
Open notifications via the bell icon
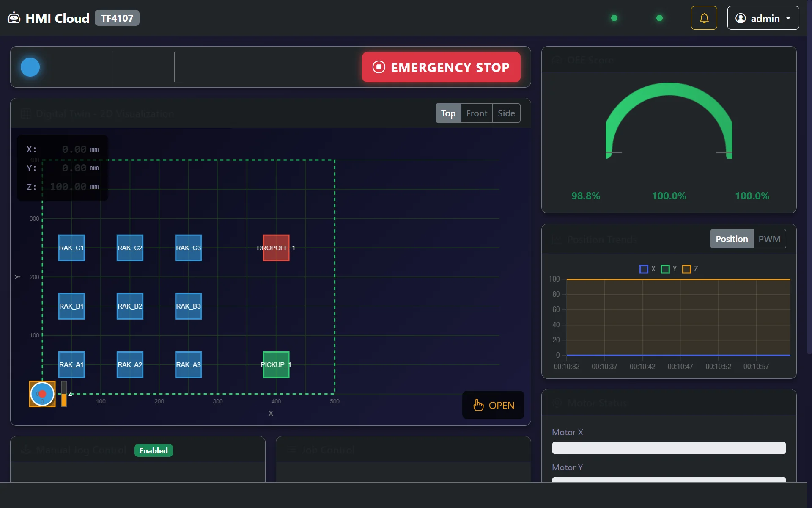(704, 18)
